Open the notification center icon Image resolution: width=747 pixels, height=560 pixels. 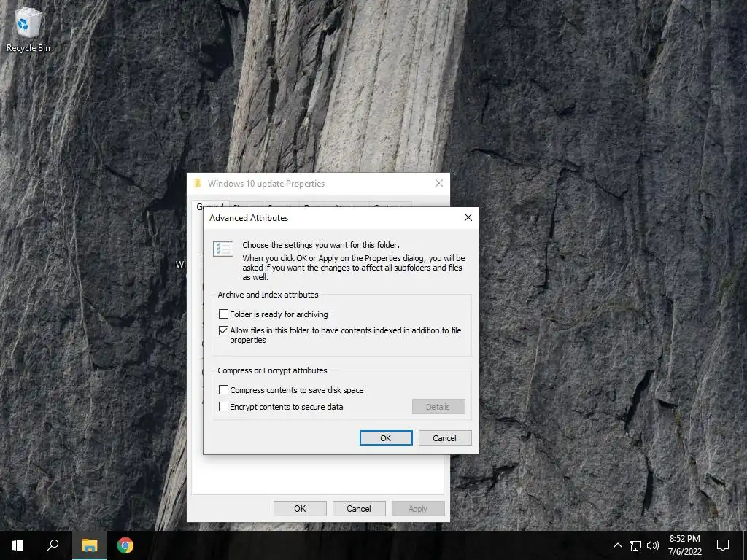pyautogui.click(x=723, y=545)
